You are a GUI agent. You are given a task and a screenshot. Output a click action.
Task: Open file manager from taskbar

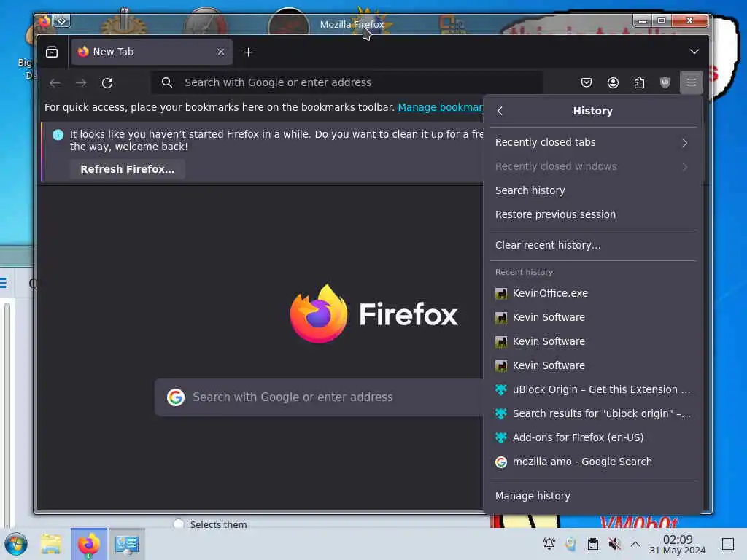tap(51, 544)
